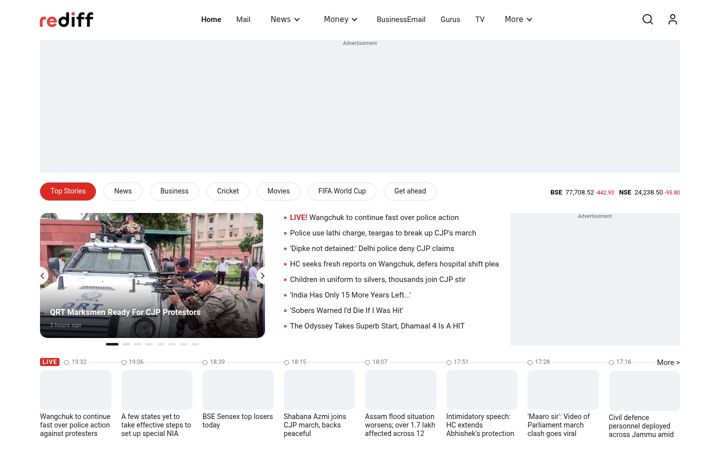Select the Movies category pill
Viewport: 720px width, 450px height.
pyautogui.click(x=278, y=191)
